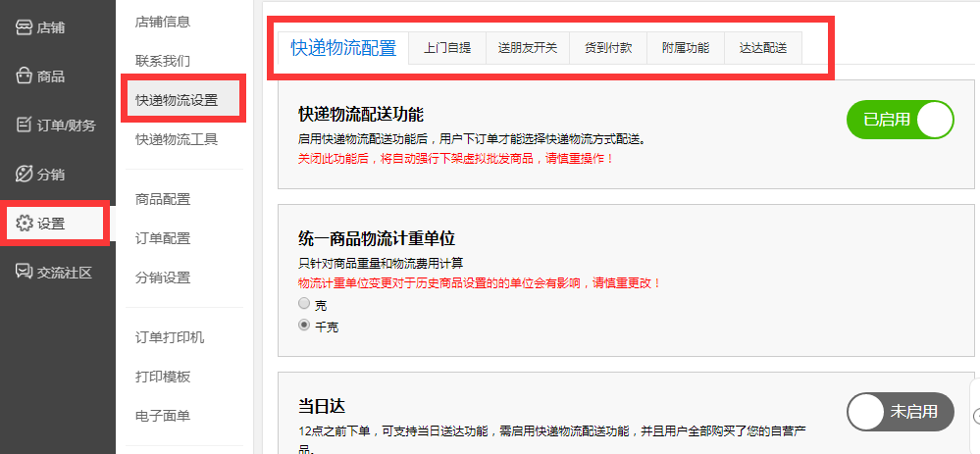Go to the 达达配送 tab

click(762, 47)
